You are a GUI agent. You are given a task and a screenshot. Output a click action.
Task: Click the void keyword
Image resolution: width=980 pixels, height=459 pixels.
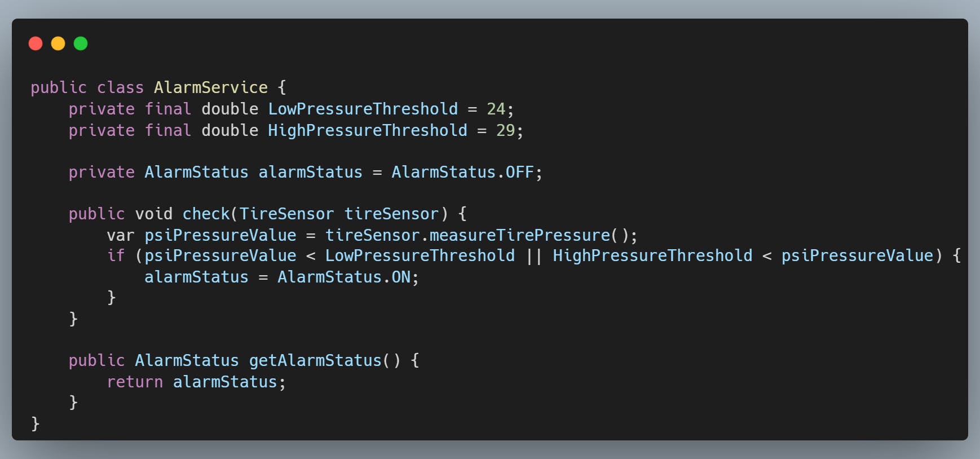pyautogui.click(x=153, y=214)
